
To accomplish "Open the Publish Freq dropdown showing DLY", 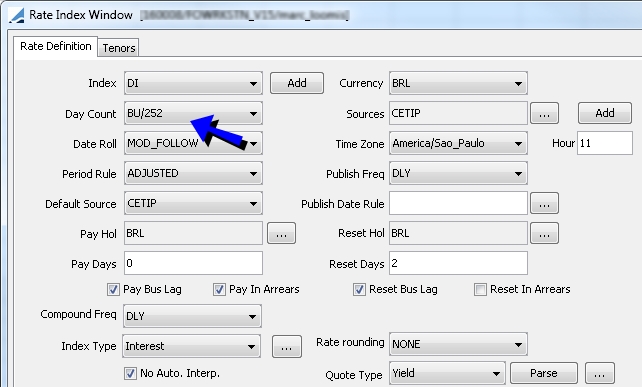I will 458,174.
